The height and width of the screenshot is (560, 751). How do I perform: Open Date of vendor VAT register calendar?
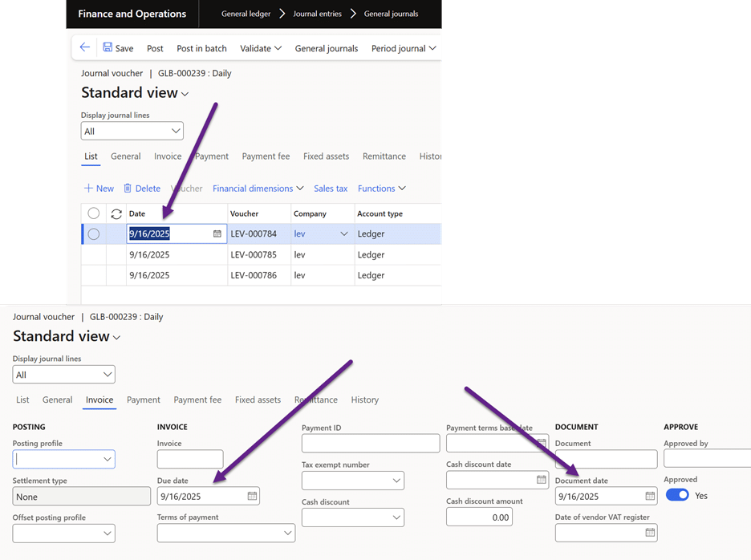click(650, 533)
